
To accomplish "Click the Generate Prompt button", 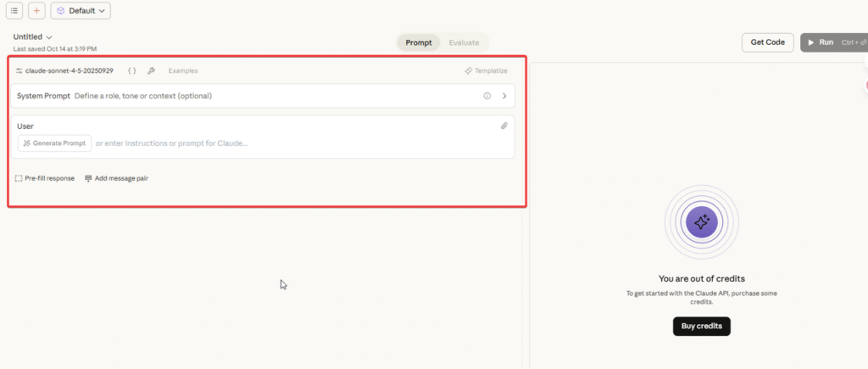I will 54,143.
